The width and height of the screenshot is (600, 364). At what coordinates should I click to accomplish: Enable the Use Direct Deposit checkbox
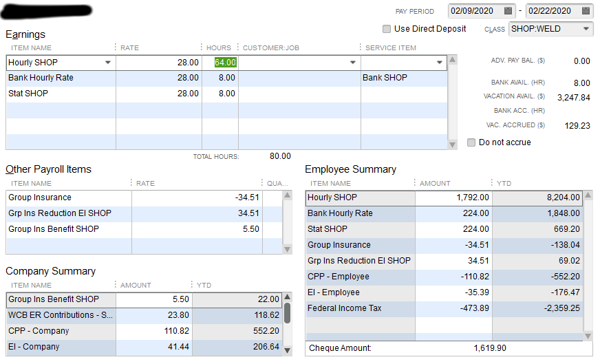[x=387, y=29]
